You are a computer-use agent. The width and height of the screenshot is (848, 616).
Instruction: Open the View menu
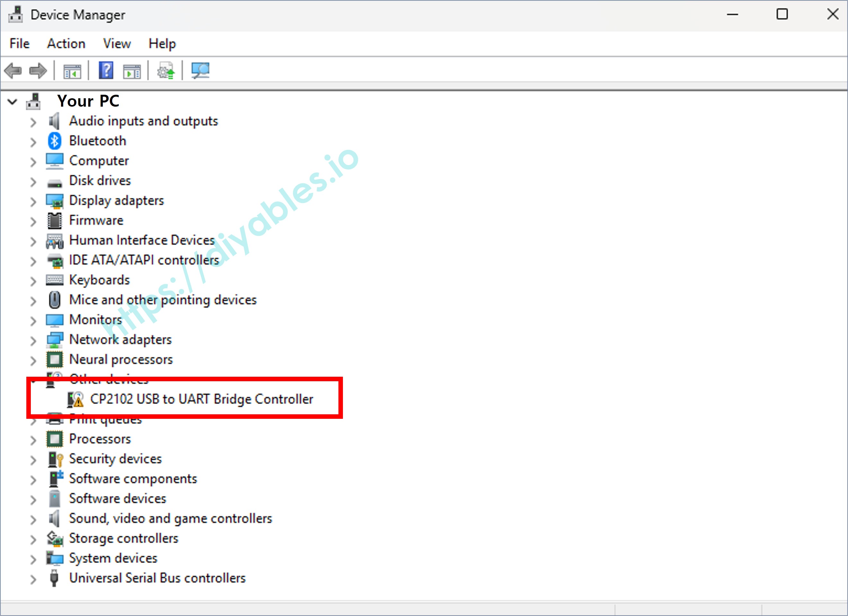(x=116, y=43)
